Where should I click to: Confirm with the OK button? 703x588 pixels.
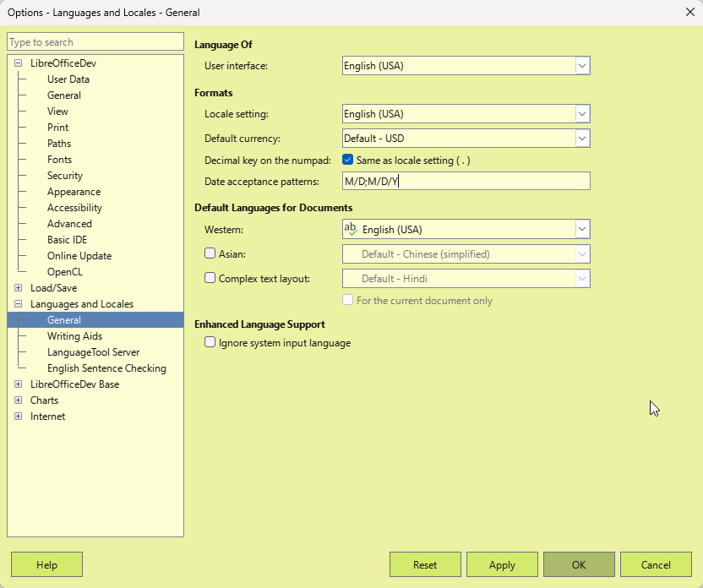[579, 564]
